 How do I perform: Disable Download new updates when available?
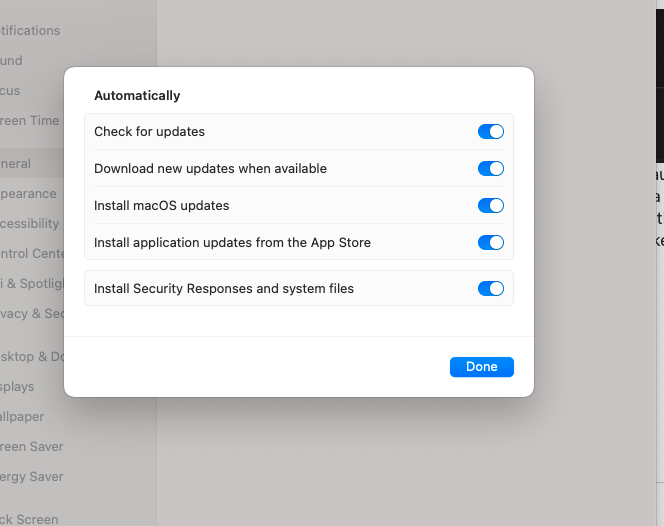point(490,169)
